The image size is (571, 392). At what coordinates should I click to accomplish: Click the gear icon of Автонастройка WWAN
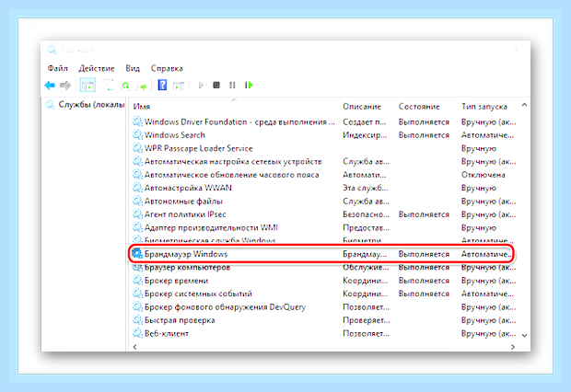(137, 188)
